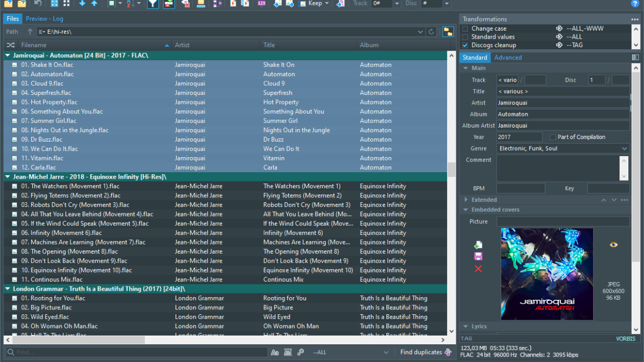Image resolution: width=644 pixels, height=362 pixels.
Task: Click the undo arrow in the toolbar
Action: coord(38,4)
